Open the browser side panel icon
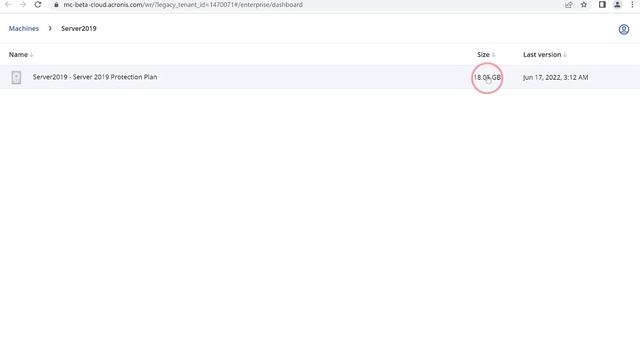 pos(602,4)
